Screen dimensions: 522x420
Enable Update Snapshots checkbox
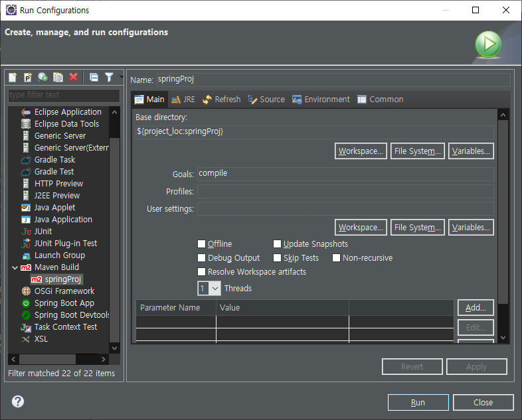pyautogui.click(x=277, y=244)
